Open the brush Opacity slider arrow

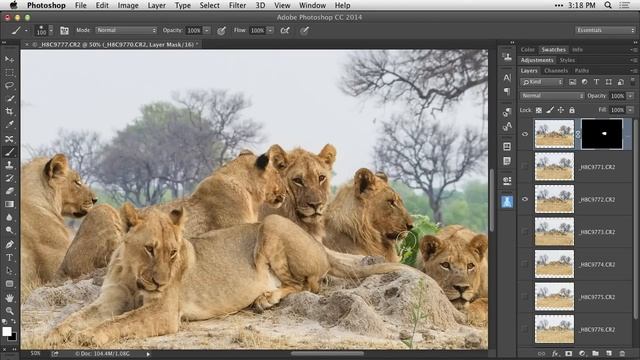[x=207, y=31]
